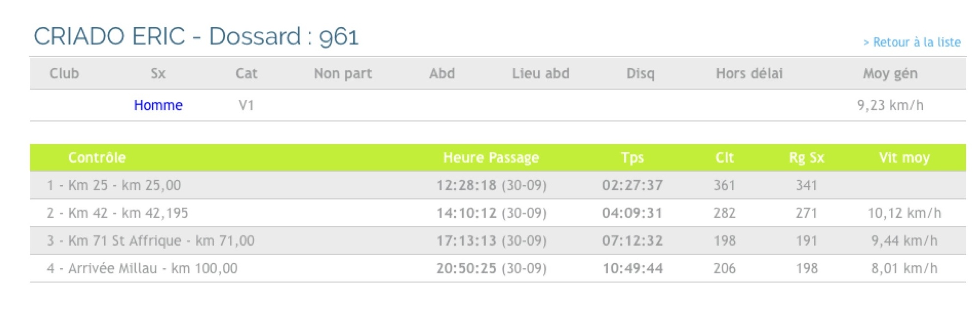The image size is (980, 312).
Task: Click the 'Km 71 St Affrique' row
Action: tap(498, 240)
